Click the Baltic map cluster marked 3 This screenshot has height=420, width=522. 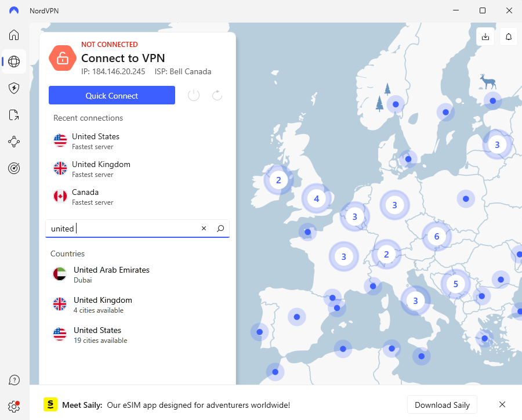tap(497, 144)
